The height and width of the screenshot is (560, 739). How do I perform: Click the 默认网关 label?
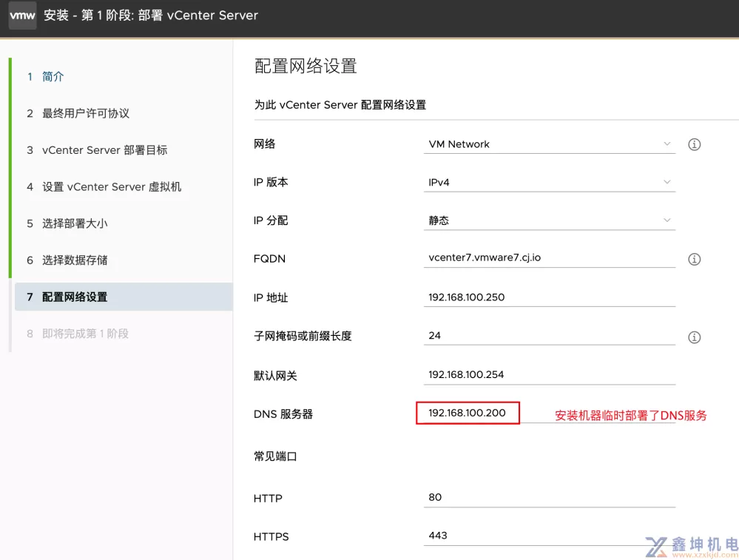pos(275,376)
